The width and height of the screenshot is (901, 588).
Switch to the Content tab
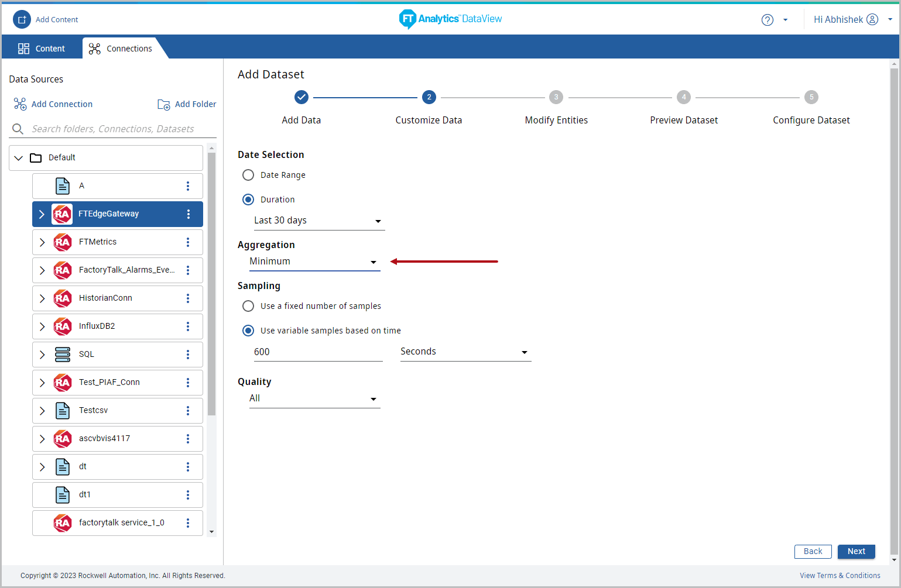pos(42,49)
